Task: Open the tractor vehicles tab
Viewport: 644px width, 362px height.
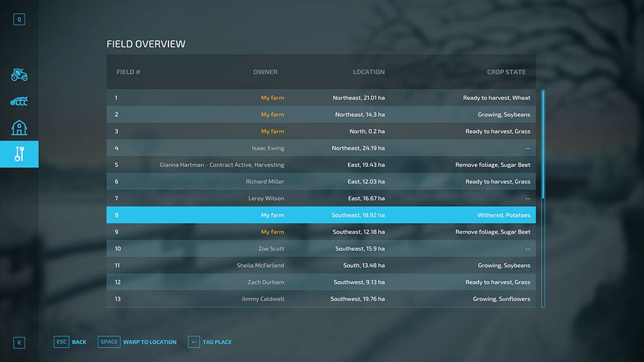Action: tap(19, 75)
